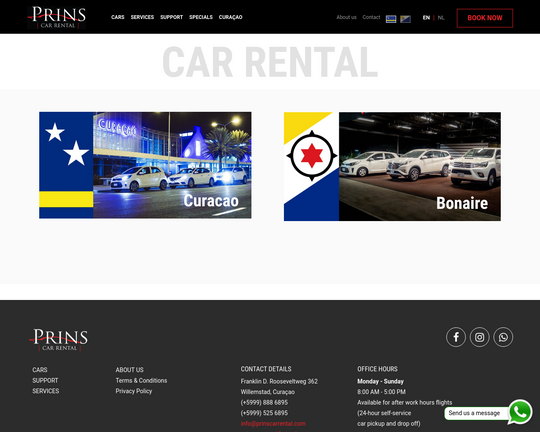Click the 8:00 AM - 5:00 PM text

381,392
